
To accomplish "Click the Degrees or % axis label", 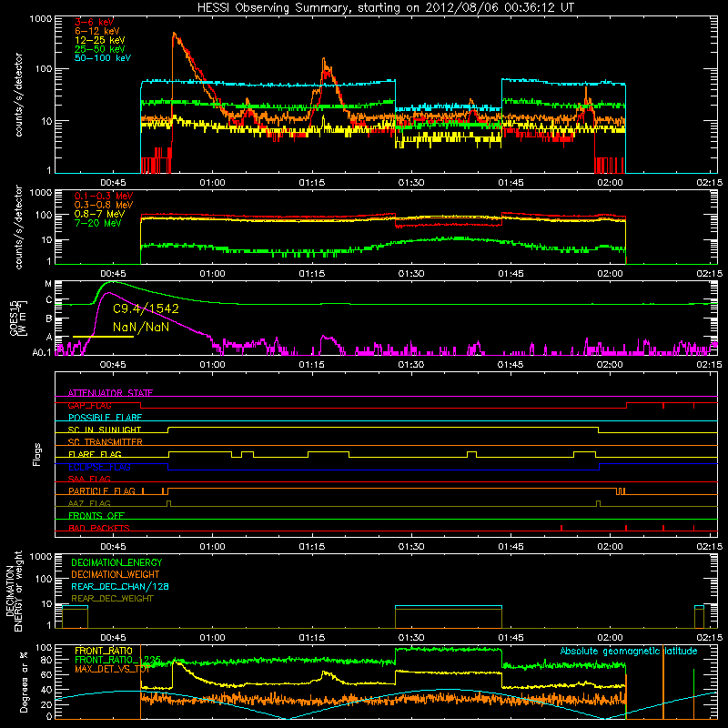I will pos(24,682).
